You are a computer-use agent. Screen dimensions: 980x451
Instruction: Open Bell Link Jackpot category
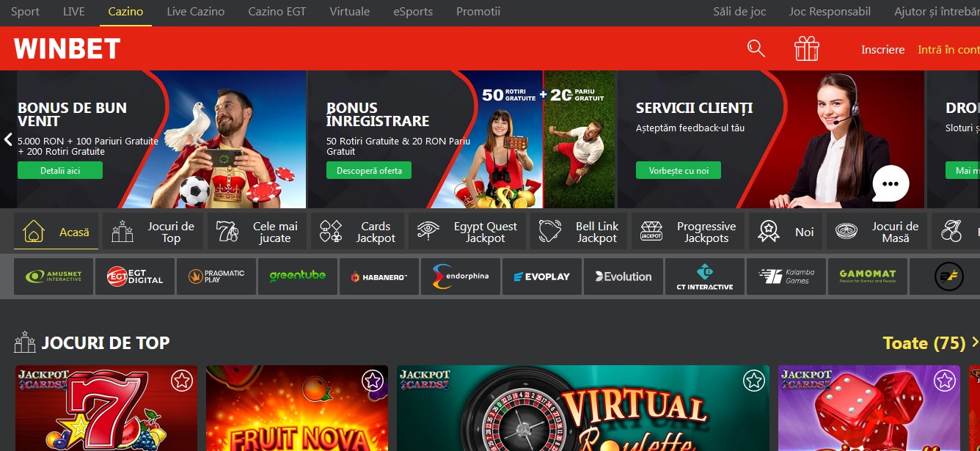(578, 232)
